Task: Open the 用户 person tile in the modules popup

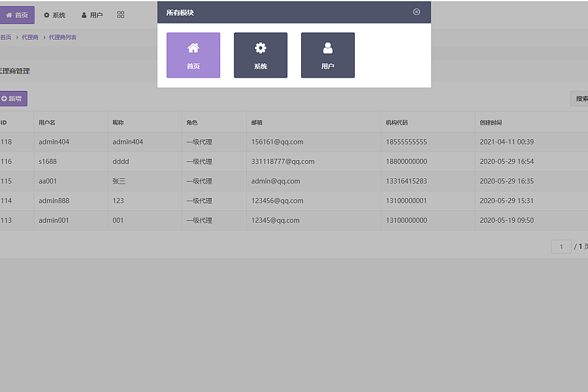Action: [328, 55]
